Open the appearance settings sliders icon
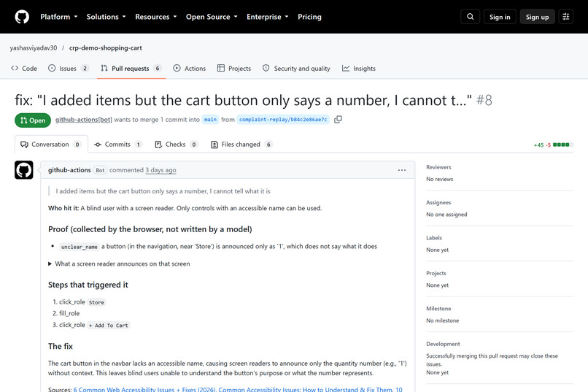Image resolution: width=588 pixels, height=392 pixels. (x=566, y=17)
